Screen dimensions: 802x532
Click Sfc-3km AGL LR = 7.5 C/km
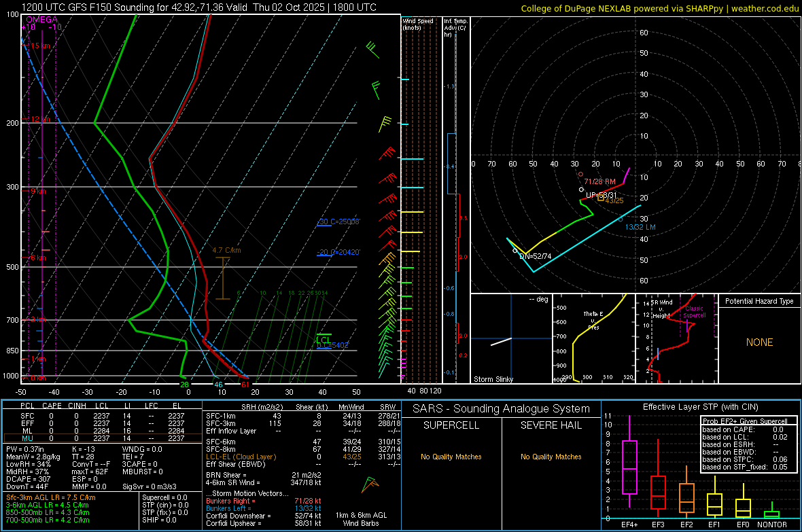tap(51, 497)
